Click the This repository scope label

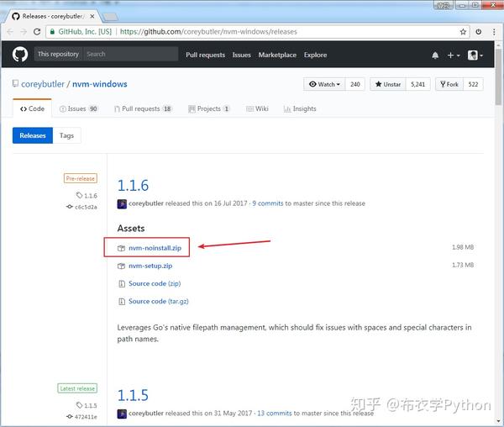click(58, 54)
